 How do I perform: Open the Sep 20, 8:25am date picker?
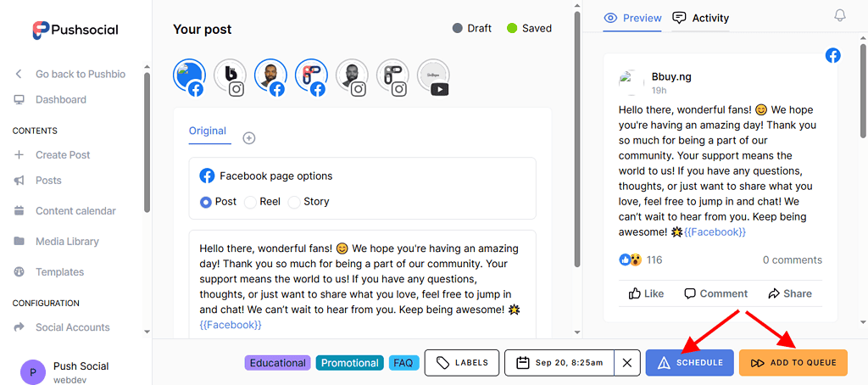point(559,363)
